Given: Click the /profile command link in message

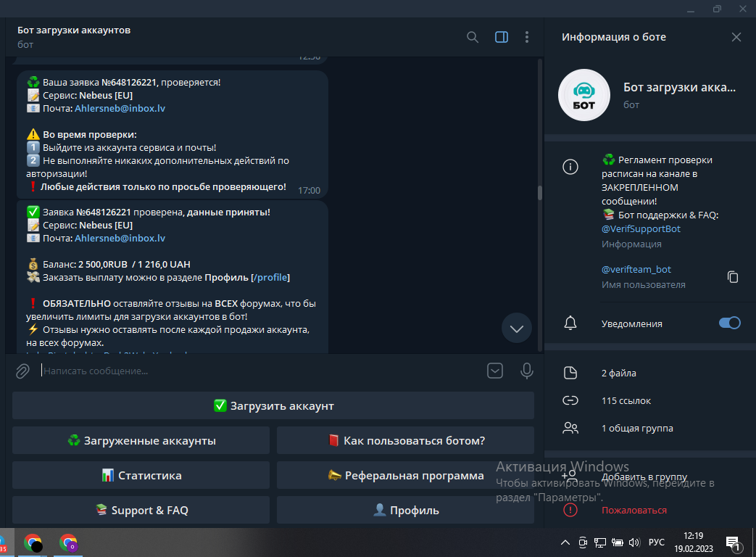Looking at the screenshot, I should pos(271,278).
